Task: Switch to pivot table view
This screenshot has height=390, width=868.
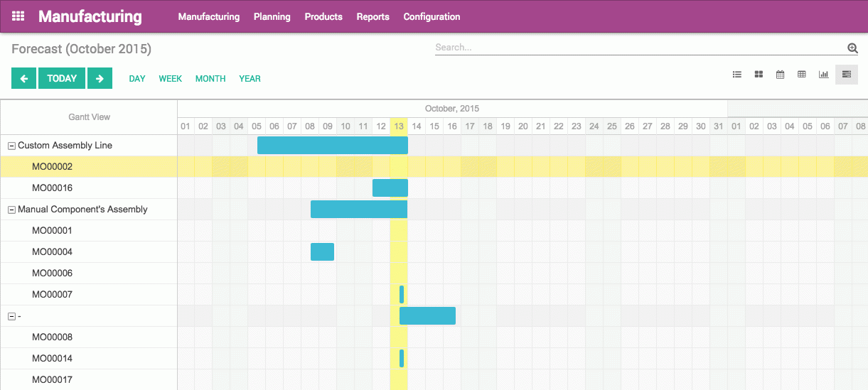Action: 802,75
